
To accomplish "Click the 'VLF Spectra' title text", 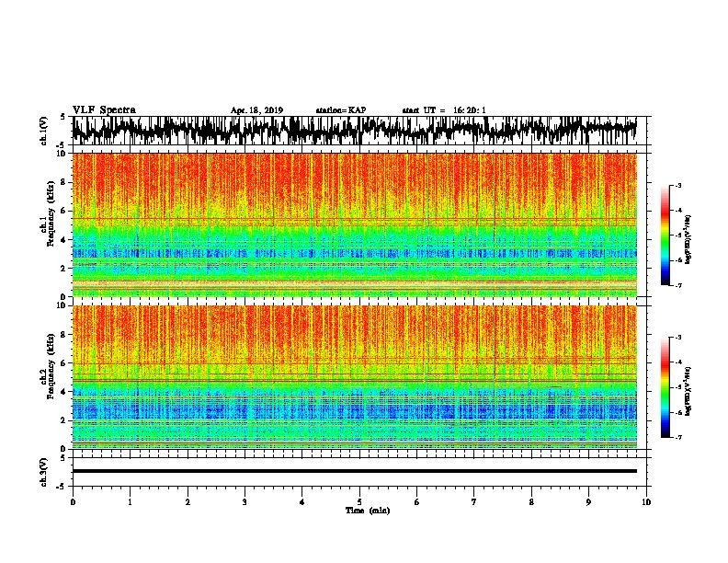I will coord(104,110).
